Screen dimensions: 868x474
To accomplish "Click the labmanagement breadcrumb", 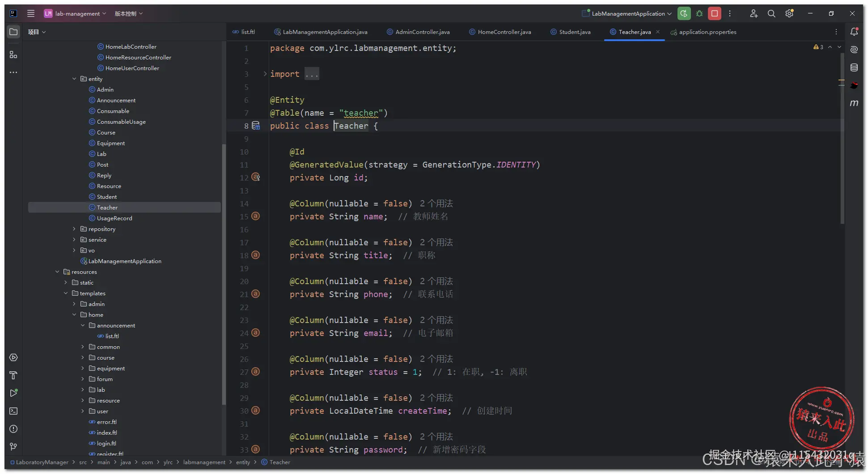I will (204, 462).
